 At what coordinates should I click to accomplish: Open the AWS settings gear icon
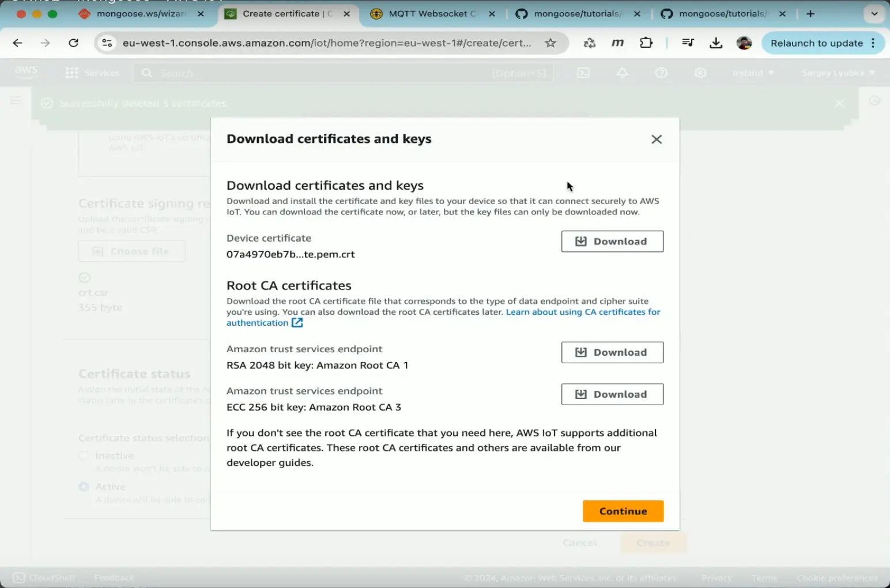click(x=700, y=73)
